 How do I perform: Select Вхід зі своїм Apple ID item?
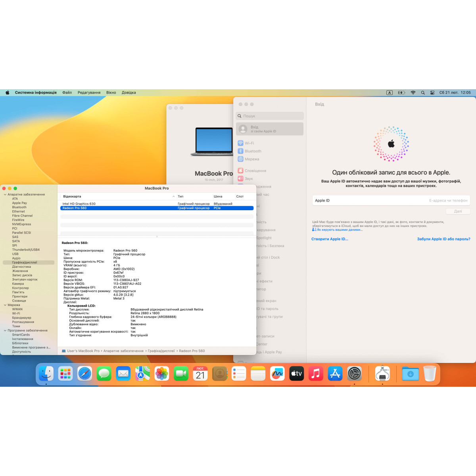(x=270, y=129)
